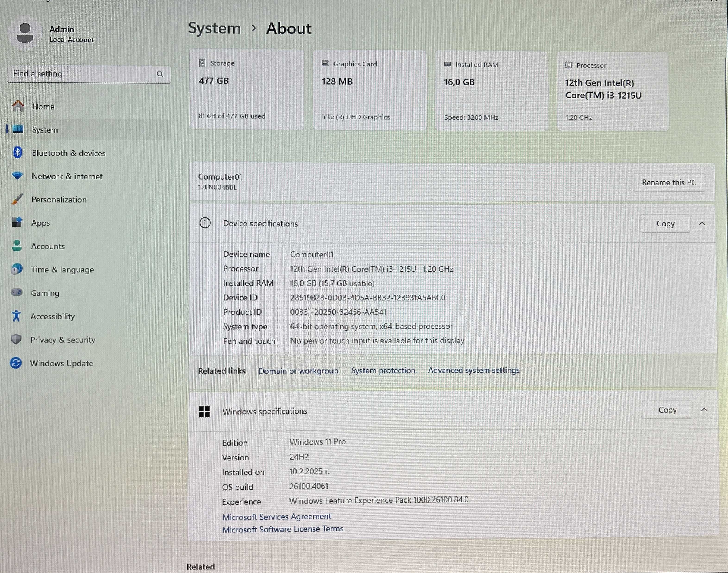The height and width of the screenshot is (573, 728).
Task: Open Accounts via person icon
Action: tap(17, 246)
